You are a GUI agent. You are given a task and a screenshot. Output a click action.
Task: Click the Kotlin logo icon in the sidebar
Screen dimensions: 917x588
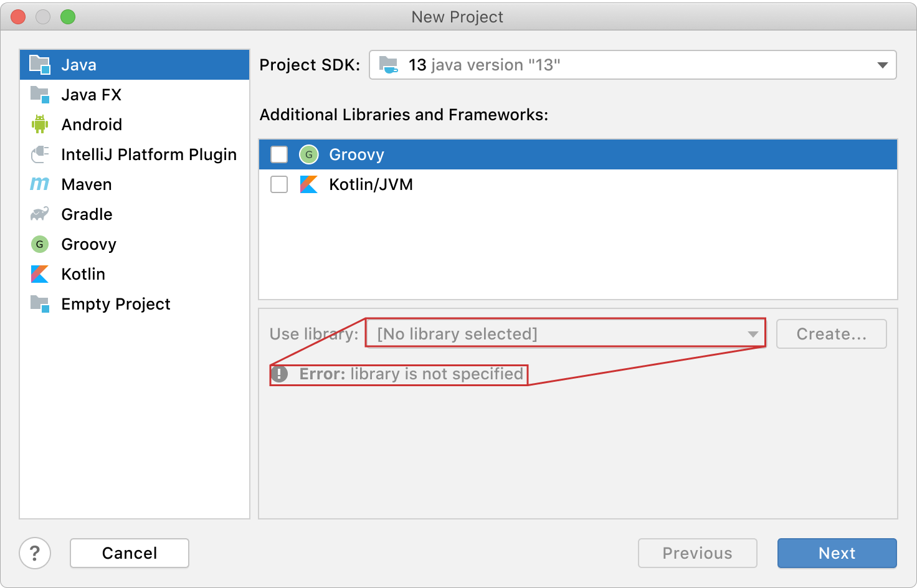(x=40, y=274)
